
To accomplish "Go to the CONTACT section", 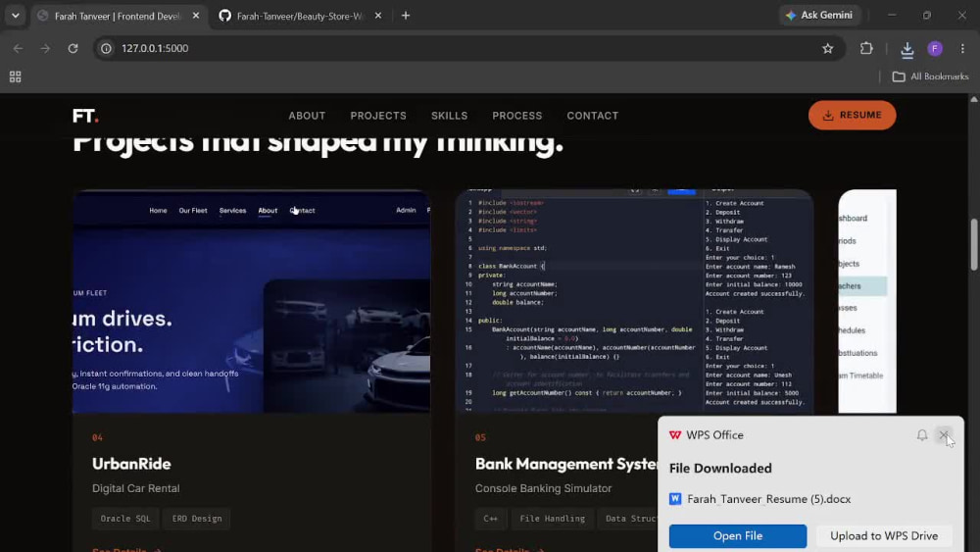I will point(593,116).
